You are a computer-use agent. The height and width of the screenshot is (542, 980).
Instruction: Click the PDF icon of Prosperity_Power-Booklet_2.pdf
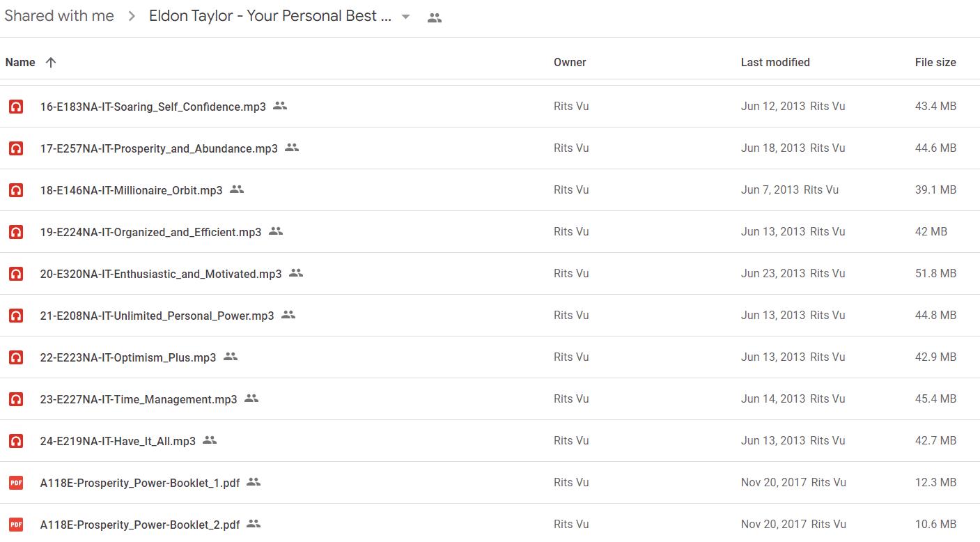(x=15, y=525)
